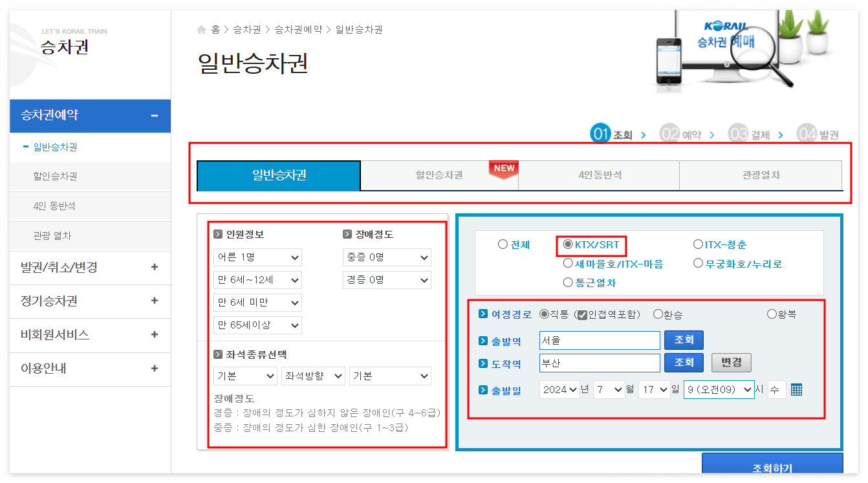Screen dimensions: 868x483
Task: Switch to the 할인승차권 tab
Action: (x=440, y=175)
